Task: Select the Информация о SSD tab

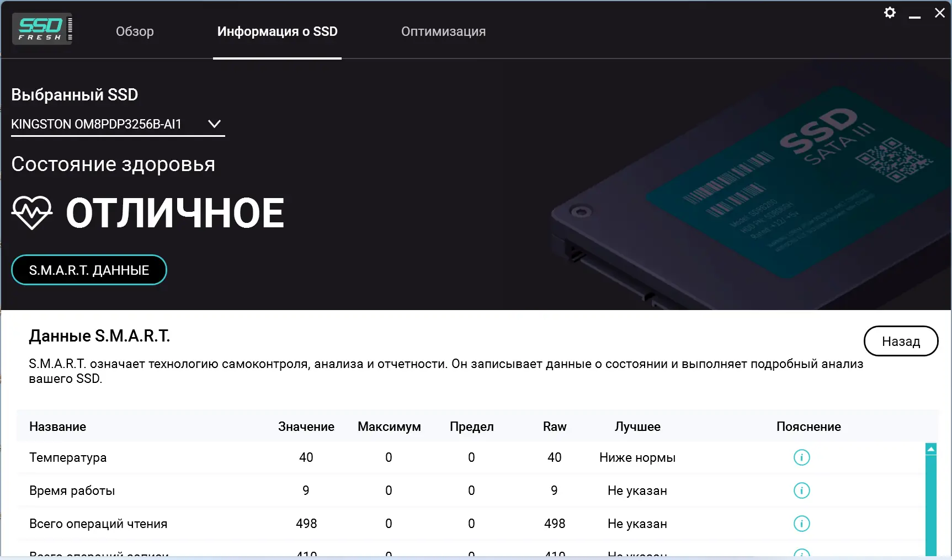Action: point(277,31)
